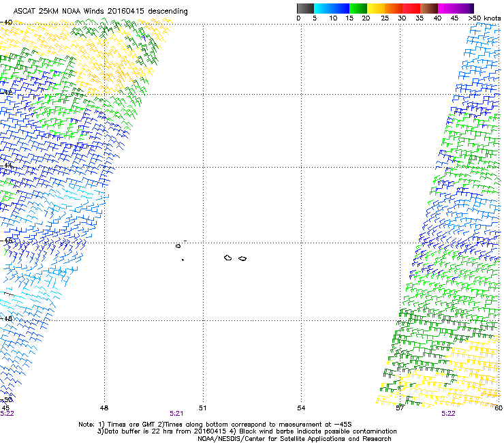Screen dimensions: 504x443
Task: Click the magenta 40-45 knots legend color
Action: point(447,8)
